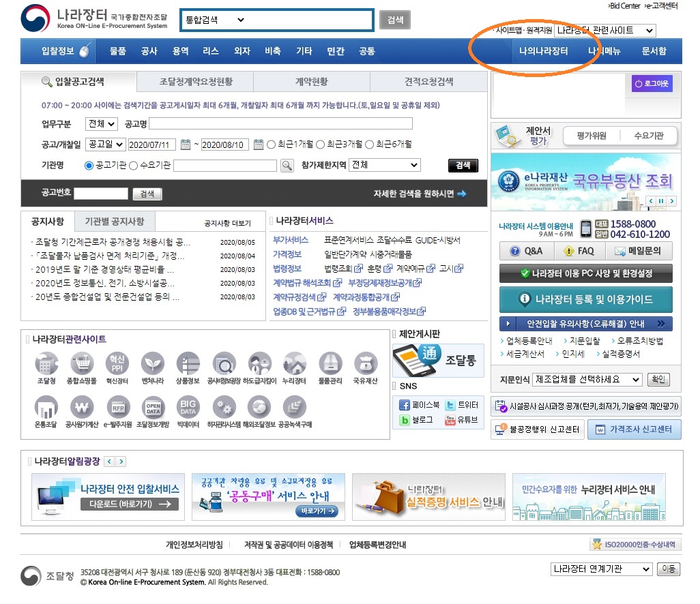Open the 공사비정보광장 magnifier icon
Screen dimensions: 700x604
tap(224, 363)
